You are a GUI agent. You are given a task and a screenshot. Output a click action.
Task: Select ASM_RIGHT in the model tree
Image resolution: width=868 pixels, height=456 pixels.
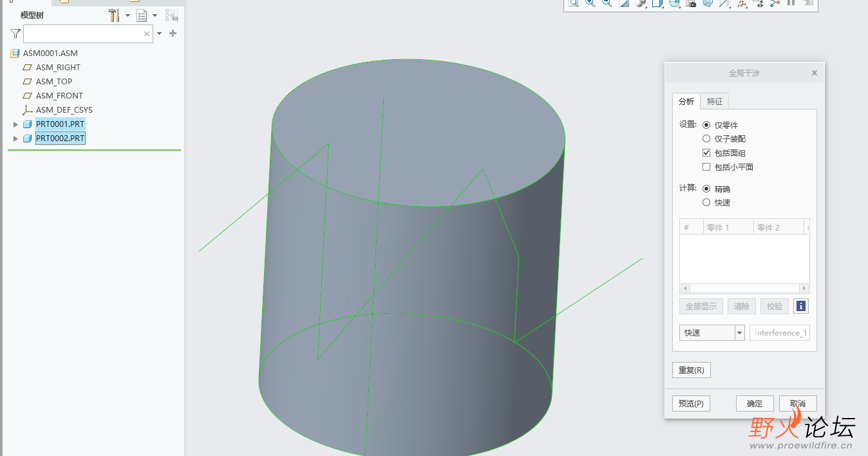(58, 68)
